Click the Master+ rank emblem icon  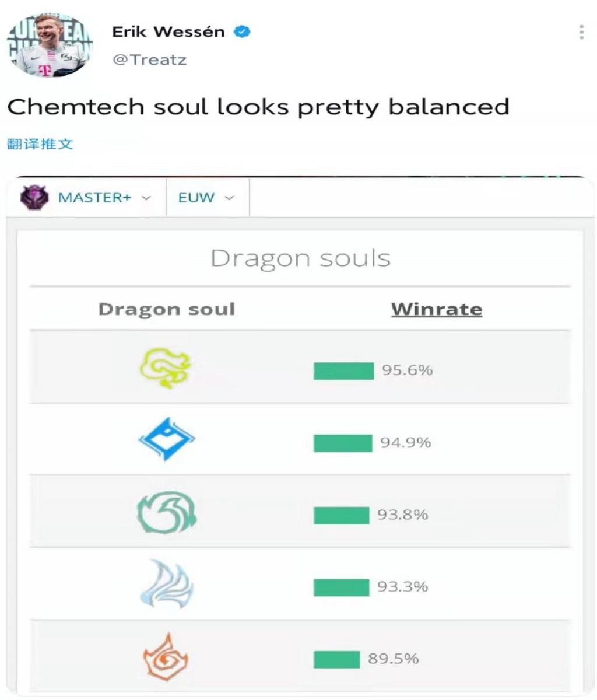[x=34, y=198]
